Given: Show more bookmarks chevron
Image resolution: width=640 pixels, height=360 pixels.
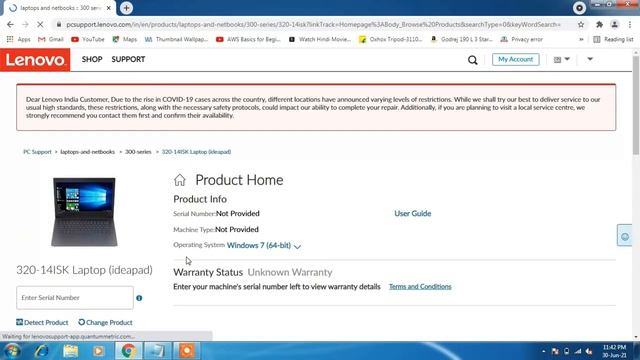Looking at the screenshot, I should (x=581, y=39).
